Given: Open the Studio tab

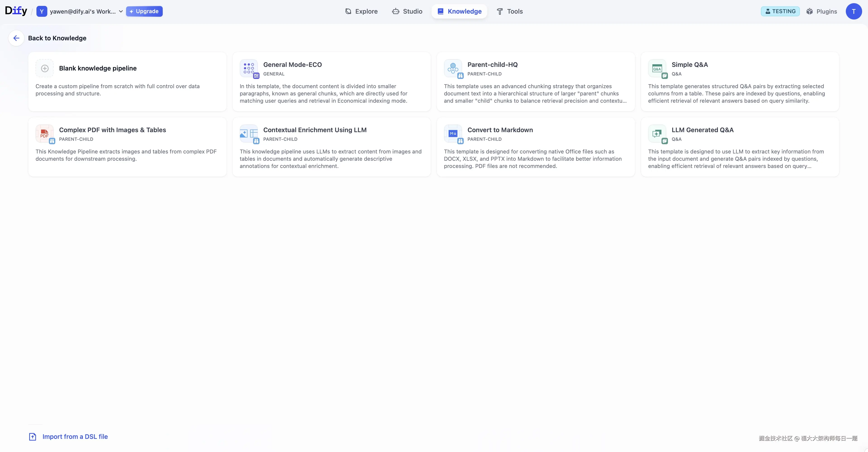Looking at the screenshot, I should coord(407,12).
